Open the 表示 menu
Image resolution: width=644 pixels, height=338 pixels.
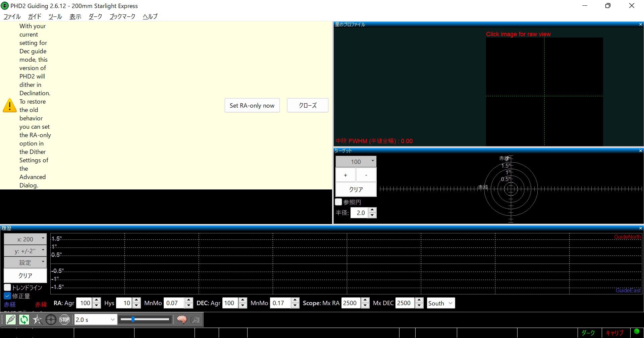[75, 16]
